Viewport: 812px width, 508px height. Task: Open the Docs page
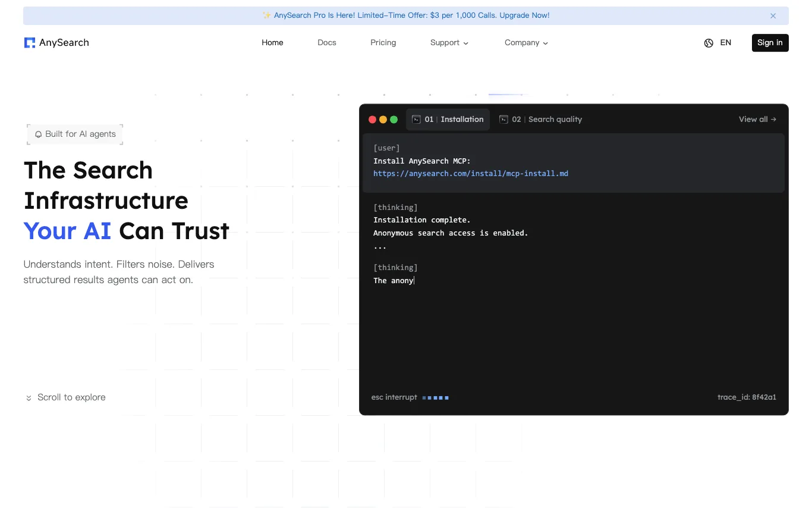click(x=327, y=43)
